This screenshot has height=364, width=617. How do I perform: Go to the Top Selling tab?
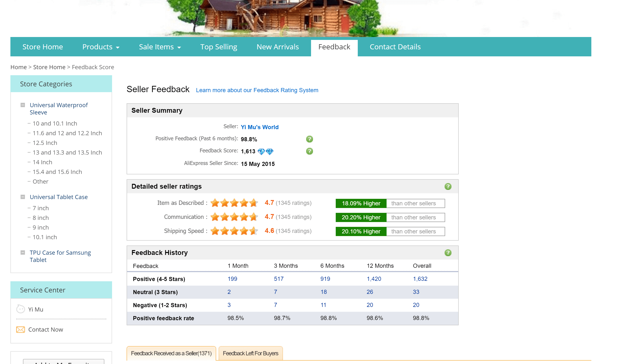pos(218,47)
